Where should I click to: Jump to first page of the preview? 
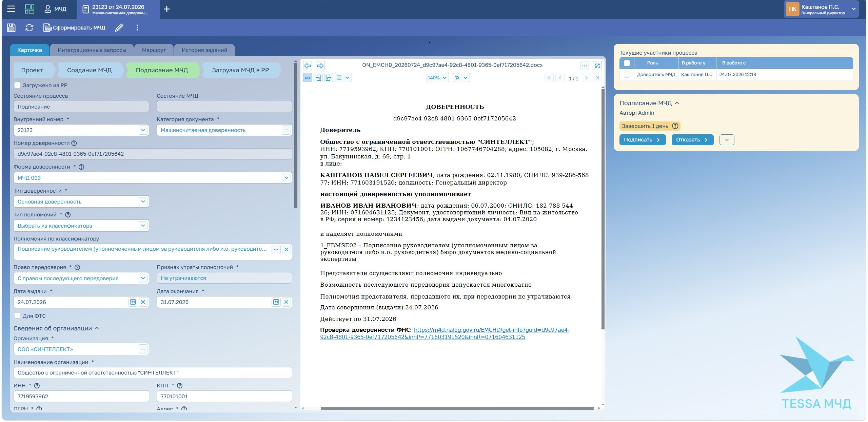click(549, 78)
